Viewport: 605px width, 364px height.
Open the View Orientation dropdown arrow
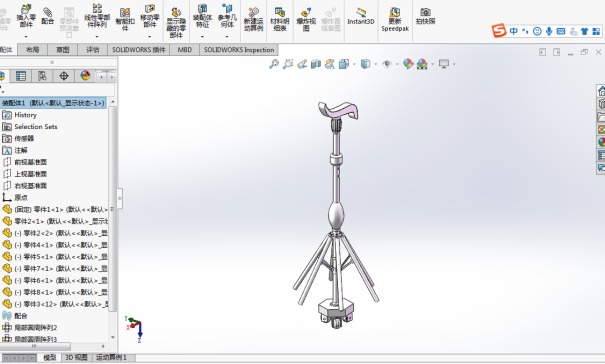click(354, 64)
